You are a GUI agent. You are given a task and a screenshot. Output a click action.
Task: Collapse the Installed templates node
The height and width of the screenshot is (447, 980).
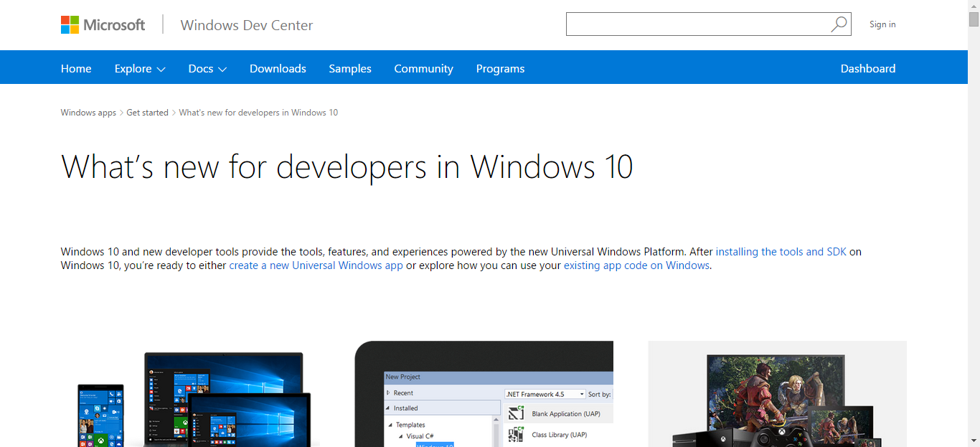coord(388,407)
